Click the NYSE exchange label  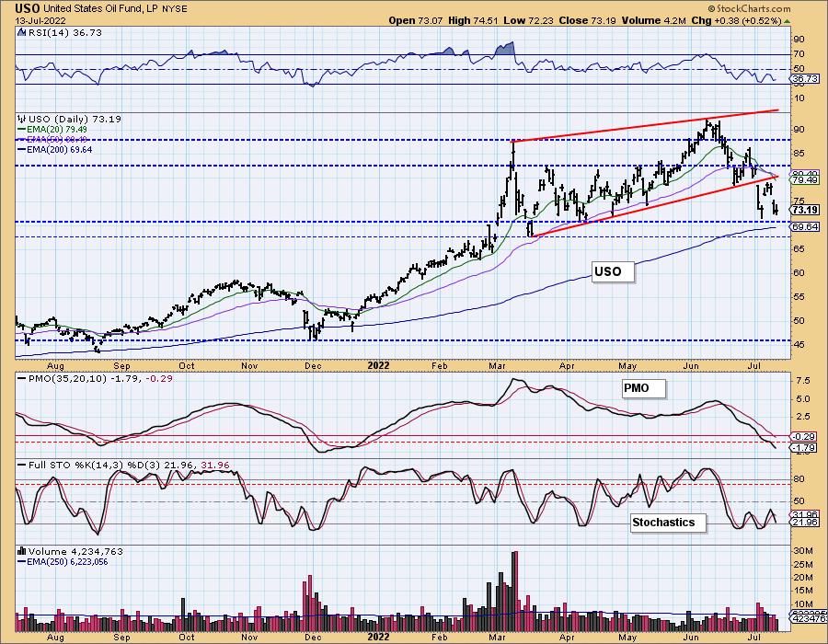173,9
